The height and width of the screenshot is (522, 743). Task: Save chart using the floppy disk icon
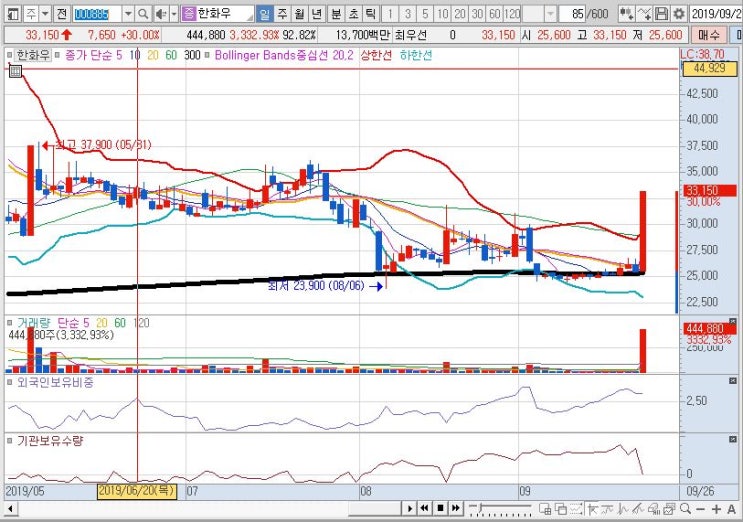[661, 14]
